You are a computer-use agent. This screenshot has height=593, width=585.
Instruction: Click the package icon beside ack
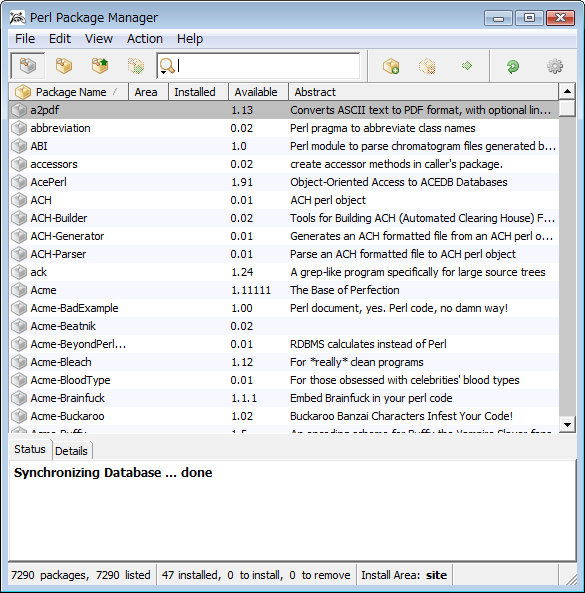click(19, 272)
